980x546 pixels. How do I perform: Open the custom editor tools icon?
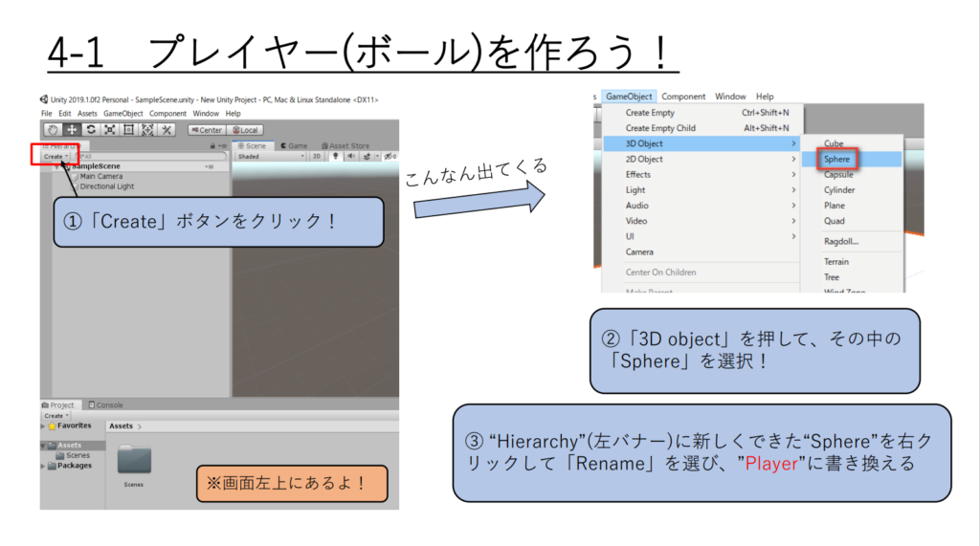tap(167, 130)
